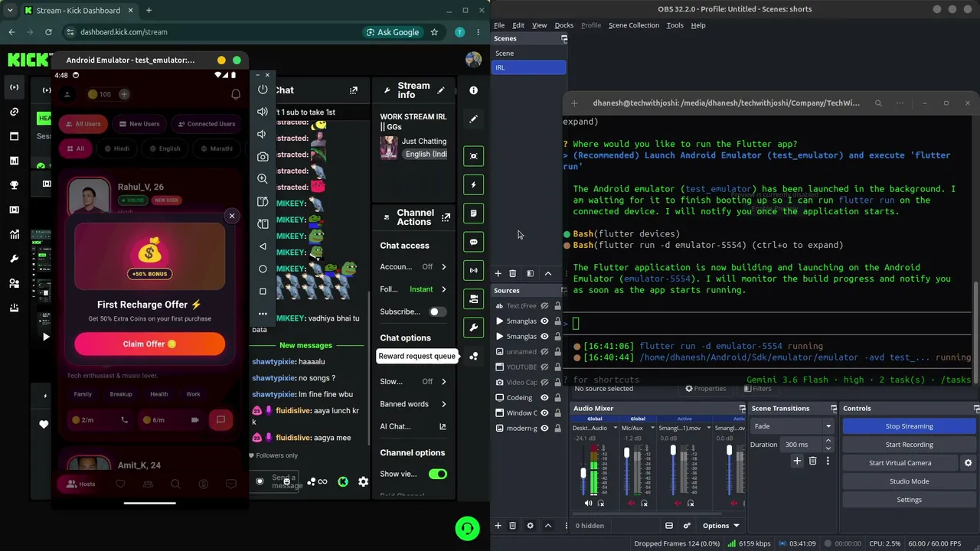Open the notification bell in the emulator app
Image resolution: width=980 pixels, height=551 pixels.
[236, 94]
